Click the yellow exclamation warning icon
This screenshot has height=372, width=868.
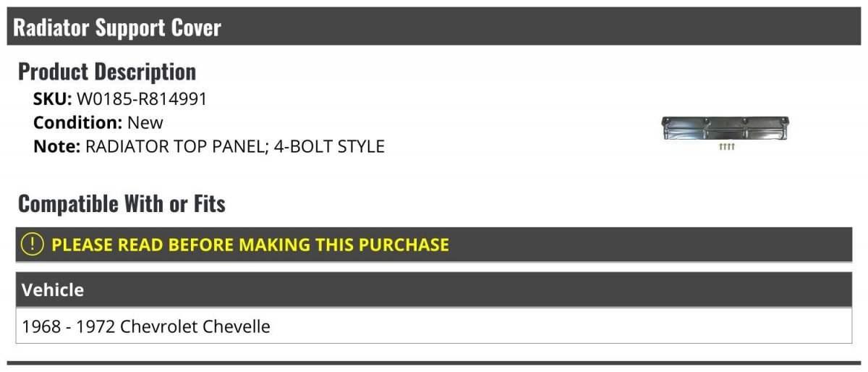32,245
